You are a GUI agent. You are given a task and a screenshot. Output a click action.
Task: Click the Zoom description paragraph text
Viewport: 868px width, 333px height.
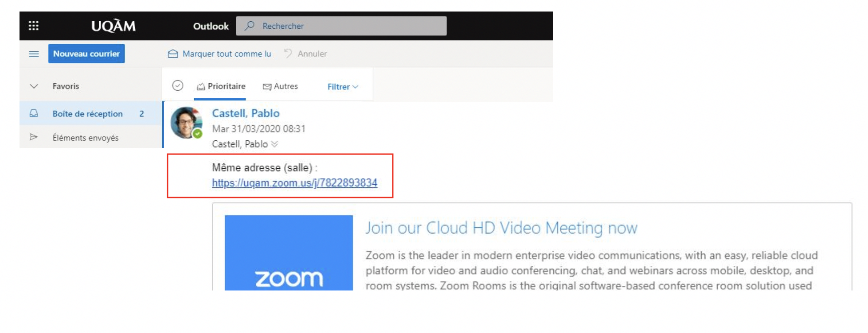coord(592,271)
